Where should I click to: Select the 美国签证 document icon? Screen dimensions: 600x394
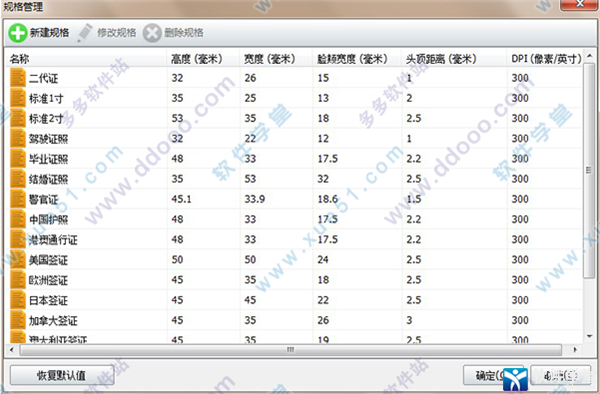point(18,260)
